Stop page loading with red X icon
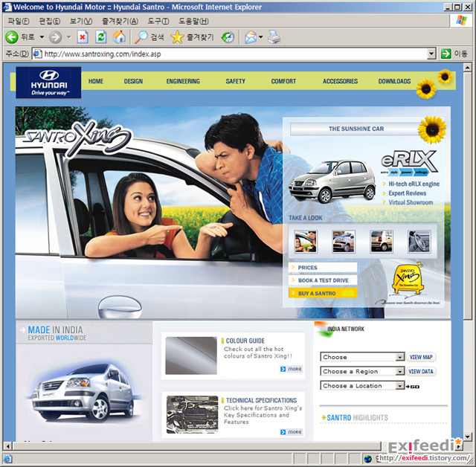Screen dimensions: 476x467 pos(83,37)
